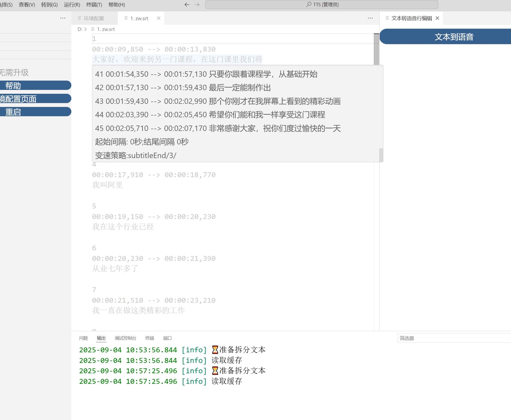Viewport: 511px width, 420px height.
Task: Click the forward navigation arrow
Action: click(197, 5)
